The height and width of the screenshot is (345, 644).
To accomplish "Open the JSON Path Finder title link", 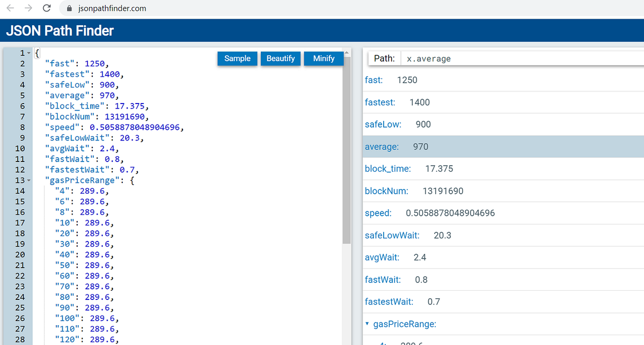I will [x=60, y=31].
